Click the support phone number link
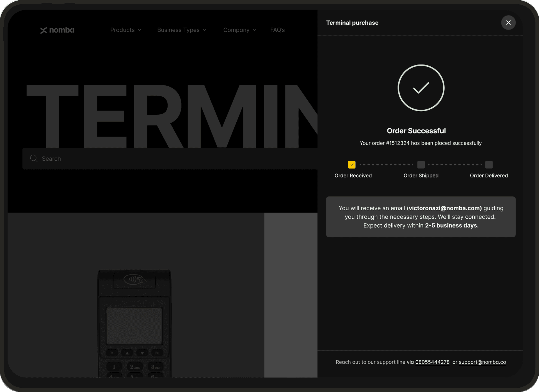The width and height of the screenshot is (539, 392). (x=432, y=362)
